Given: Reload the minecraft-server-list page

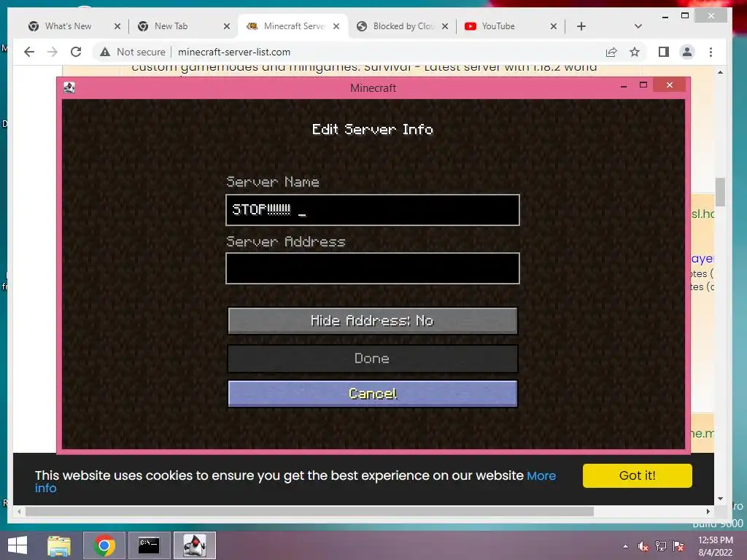Looking at the screenshot, I should point(76,52).
